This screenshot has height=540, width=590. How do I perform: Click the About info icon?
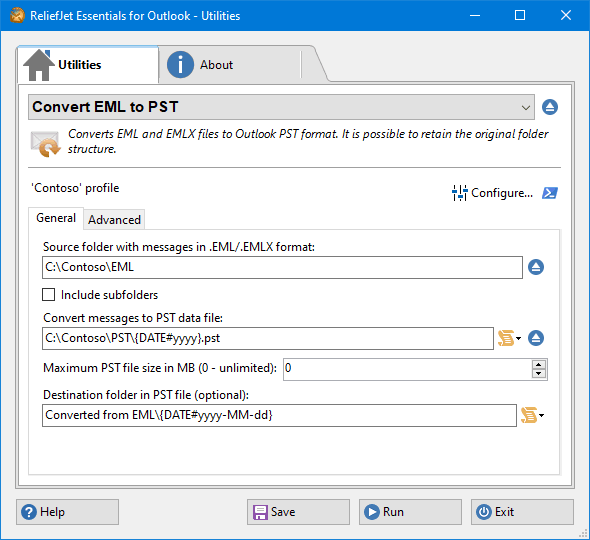[x=180, y=65]
